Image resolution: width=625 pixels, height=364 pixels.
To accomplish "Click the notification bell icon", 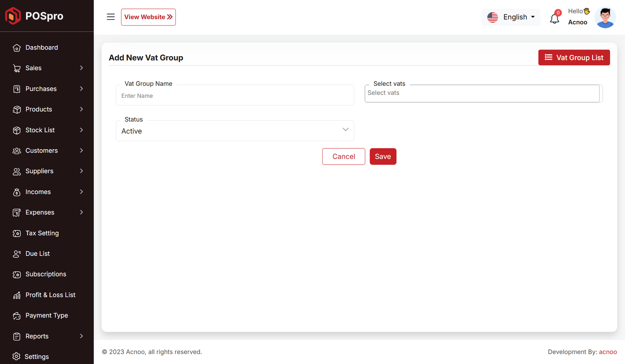I will (554, 18).
